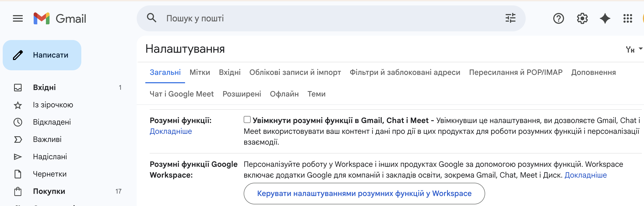
Task: Click inside the Пошук у пошті field
Action: (x=324, y=18)
